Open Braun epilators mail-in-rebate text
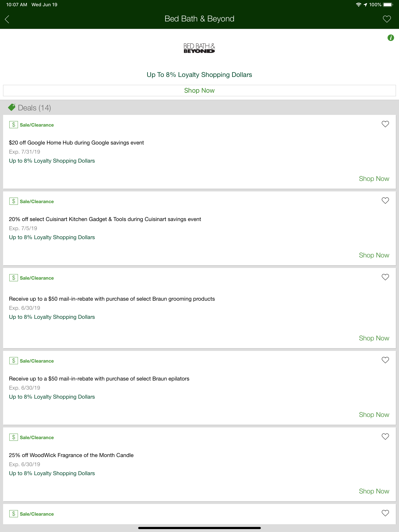 pyautogui.click(x=99, y=379)
